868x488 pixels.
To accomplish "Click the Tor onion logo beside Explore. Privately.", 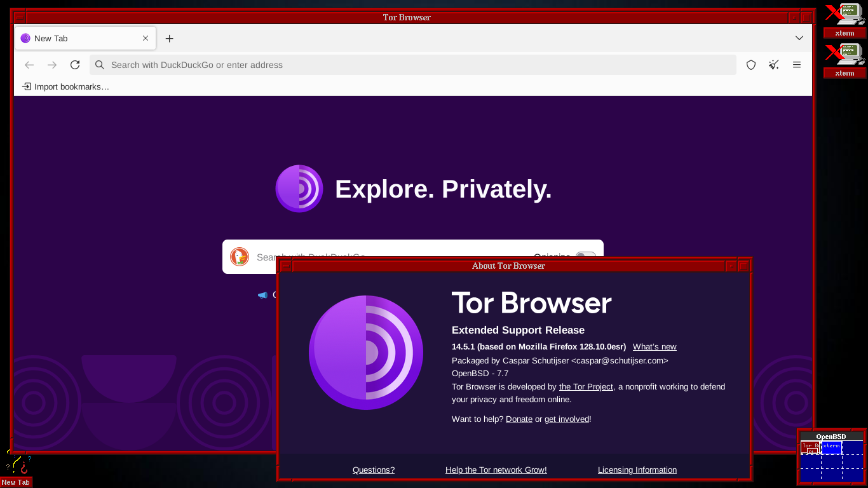I will 299,189.
